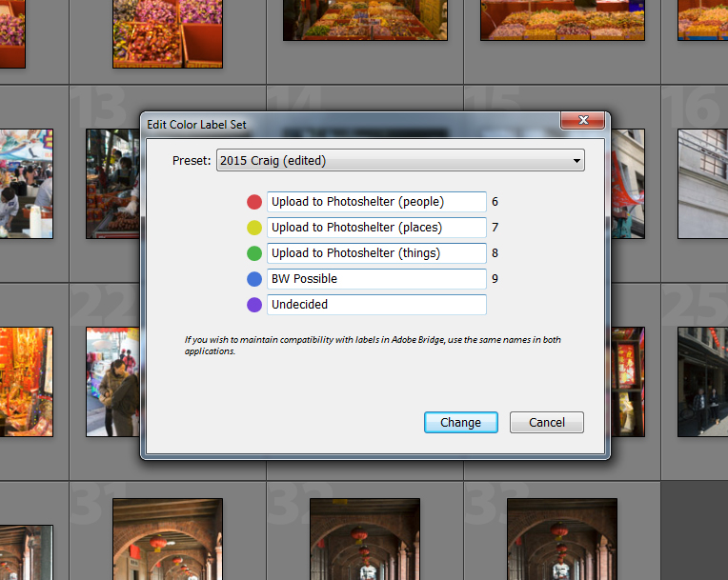This screenshot has width=728, height=580.
Task: Click the shortcut number 9 beside BW Possible
Action: [x=495, y=279]
